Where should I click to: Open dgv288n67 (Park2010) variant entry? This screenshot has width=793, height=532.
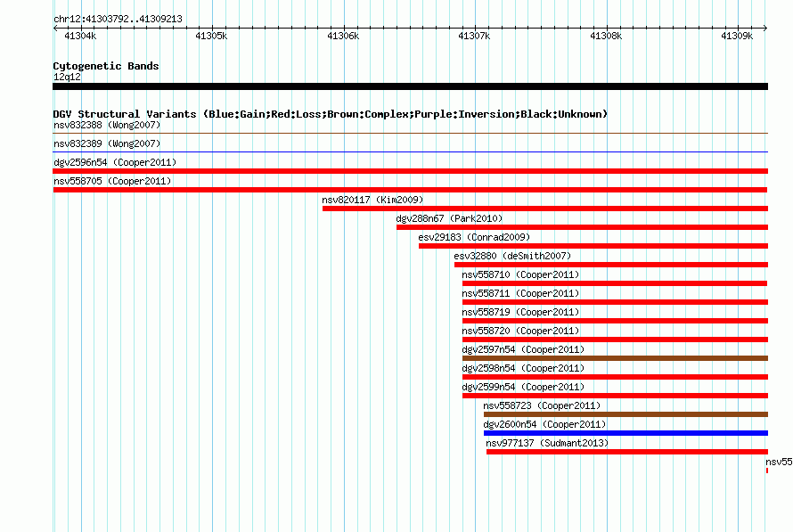449,218
